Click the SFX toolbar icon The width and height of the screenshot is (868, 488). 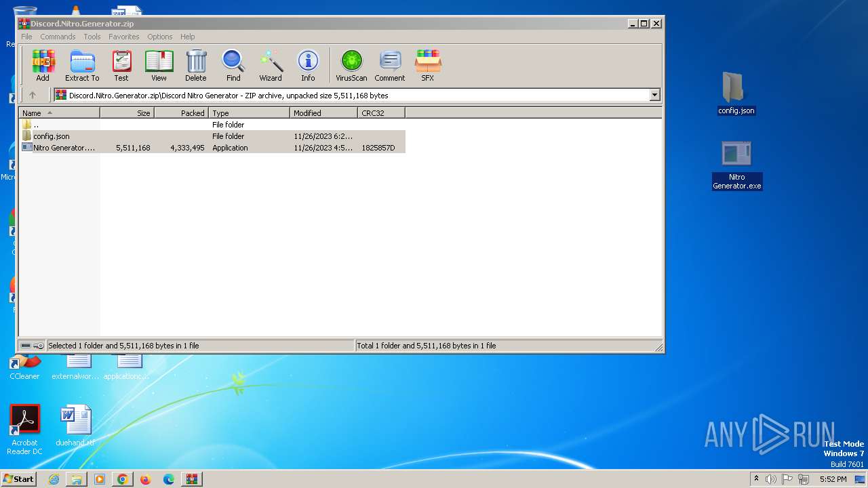tap(428, 66)
